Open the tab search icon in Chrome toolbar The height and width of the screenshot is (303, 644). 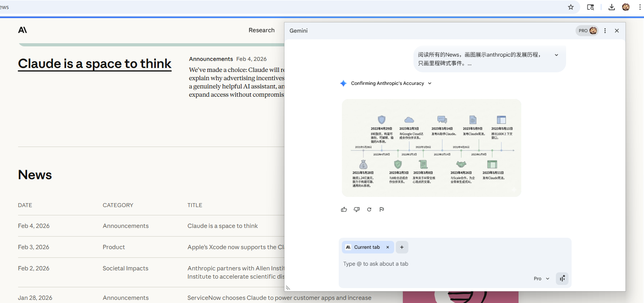tap(590, 7)
